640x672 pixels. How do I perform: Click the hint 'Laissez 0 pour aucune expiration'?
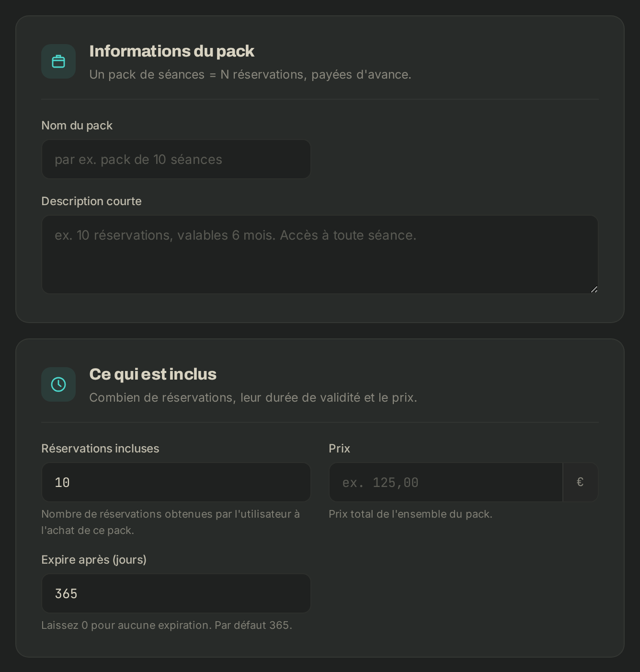(x=126, y=626)
